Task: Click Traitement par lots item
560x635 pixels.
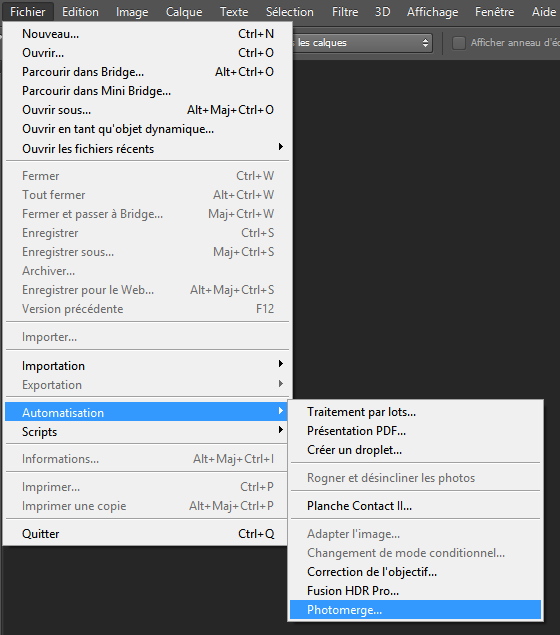Action: point(415,412)
